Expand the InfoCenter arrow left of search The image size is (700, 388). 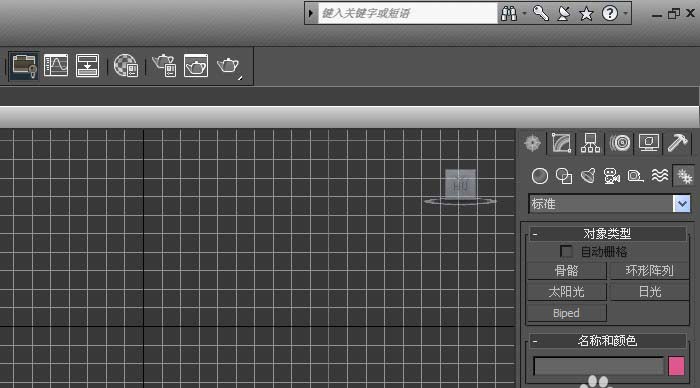311,13
